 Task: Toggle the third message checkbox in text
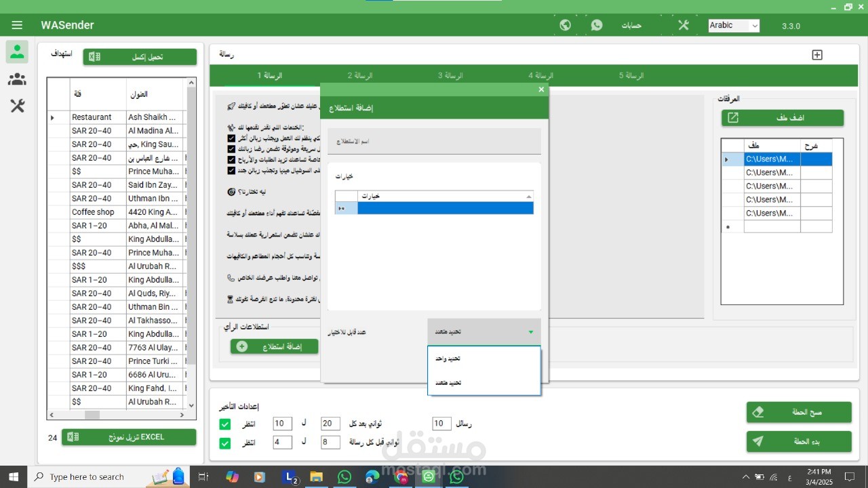click(232, 159)
